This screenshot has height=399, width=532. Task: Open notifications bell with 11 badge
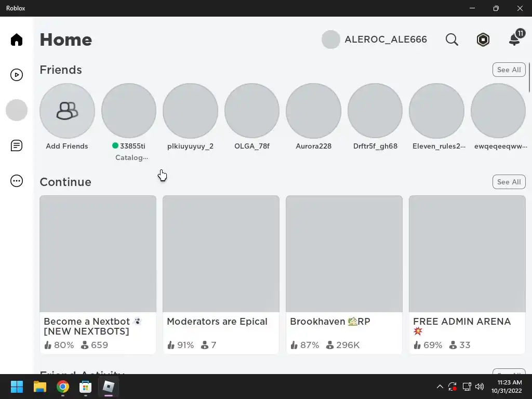click(516, 37)
